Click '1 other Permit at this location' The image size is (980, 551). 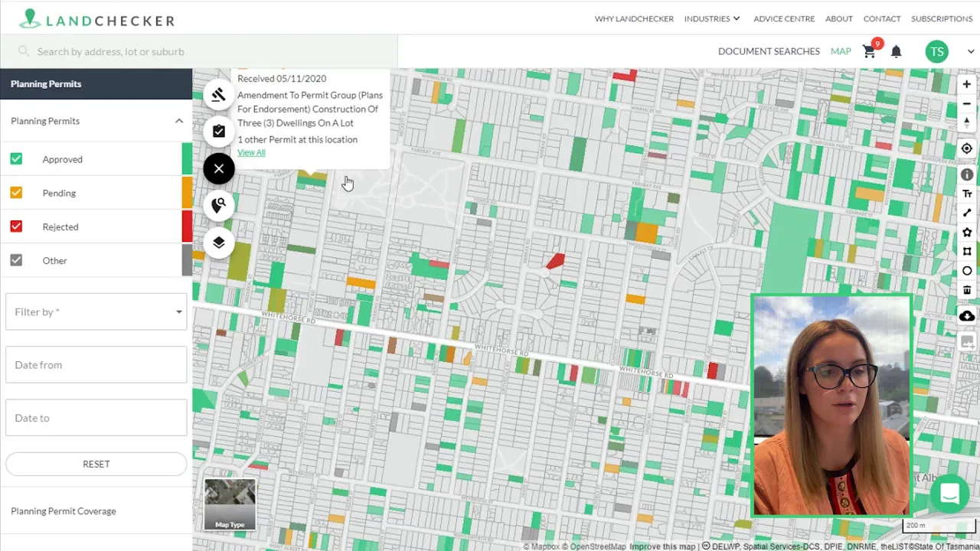297,139
